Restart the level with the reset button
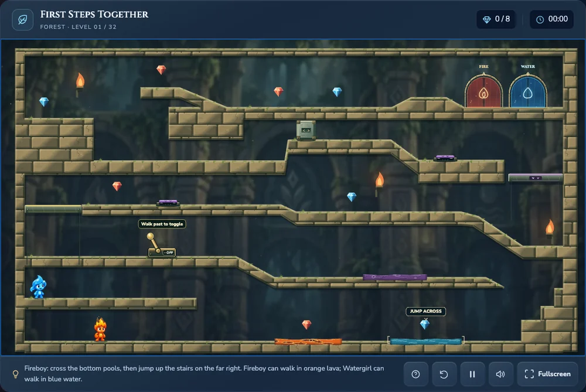This screenshot has height=392, width=586. point(444,374)
